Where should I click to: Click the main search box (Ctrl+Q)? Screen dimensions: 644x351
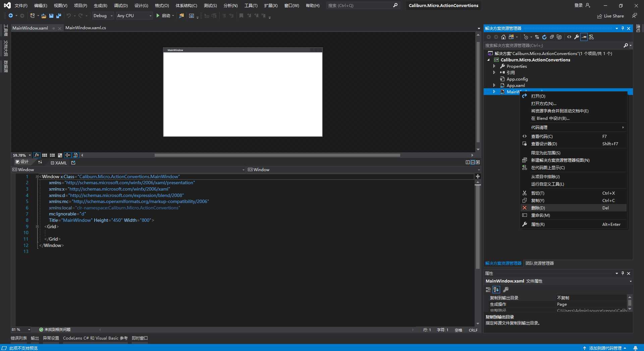[x=363, y=6]
